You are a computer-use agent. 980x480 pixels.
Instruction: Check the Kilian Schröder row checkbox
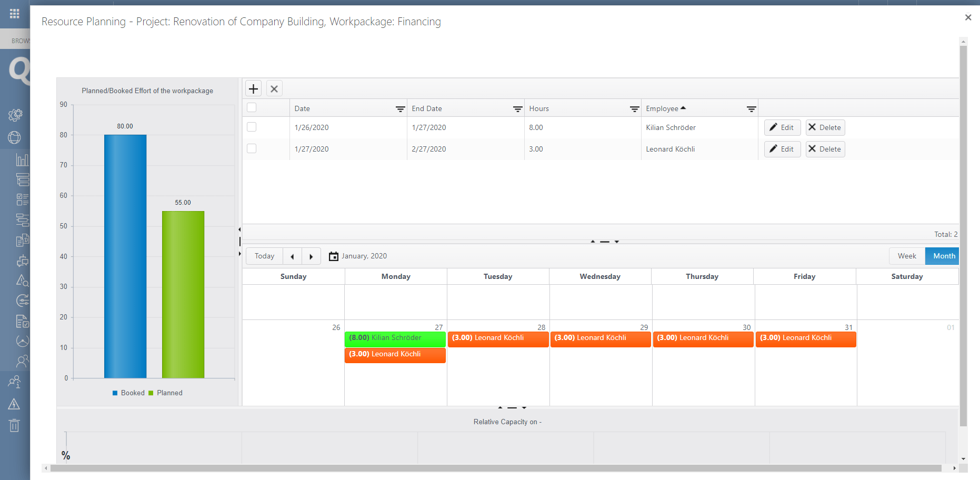click(252, 127)
